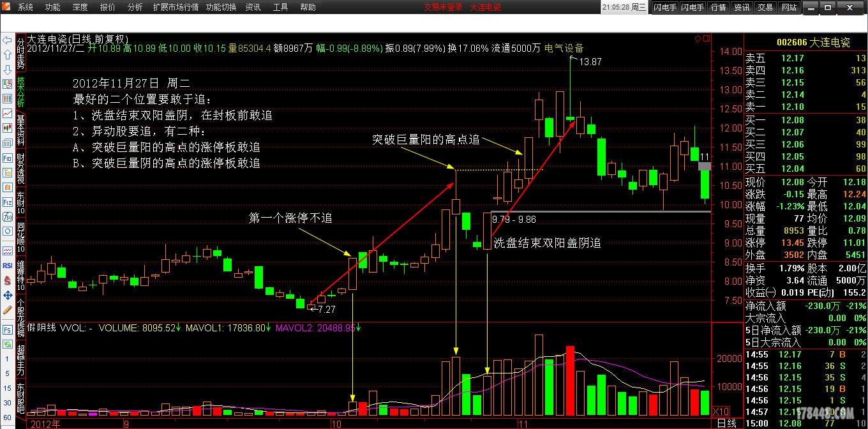Image resolution: width=868 pixels, height=429 pixels.
Task: Open the 工具 menu
Action: [280, 8]
